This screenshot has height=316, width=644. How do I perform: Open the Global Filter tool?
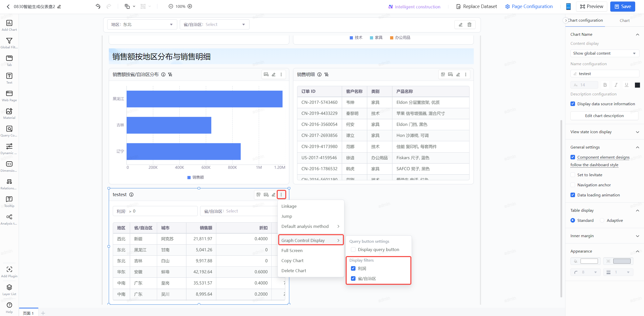point(9,41)
